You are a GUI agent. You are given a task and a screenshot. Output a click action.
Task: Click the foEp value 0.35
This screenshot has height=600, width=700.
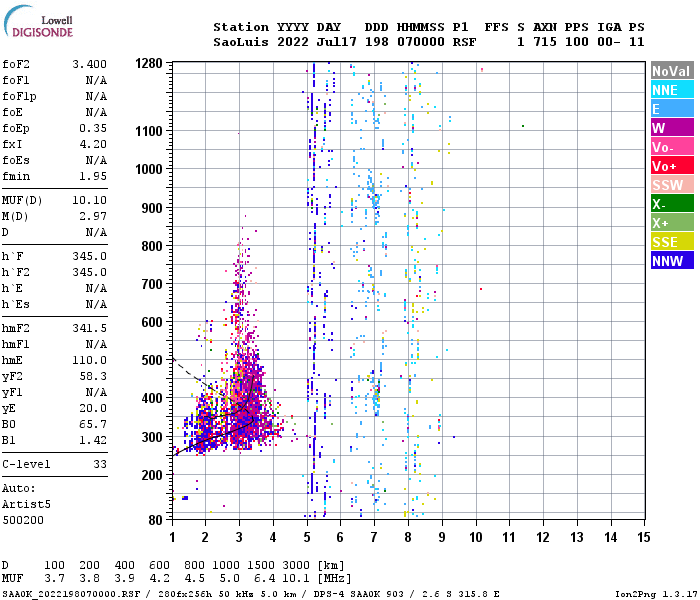point(93,129)
